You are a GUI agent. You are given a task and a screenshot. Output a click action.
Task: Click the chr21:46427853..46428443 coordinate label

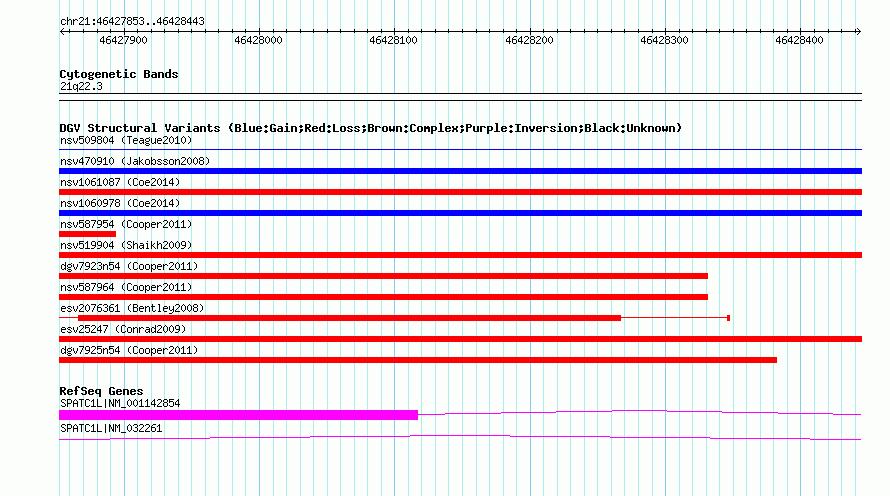(x=132, y=22)
